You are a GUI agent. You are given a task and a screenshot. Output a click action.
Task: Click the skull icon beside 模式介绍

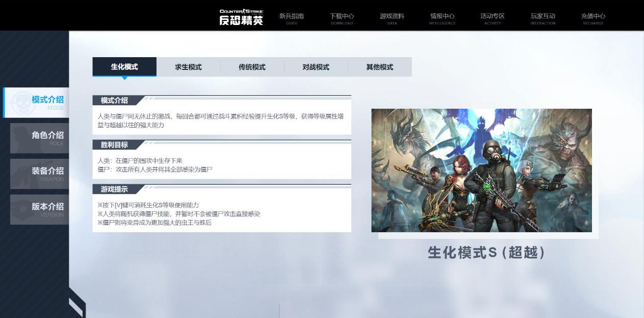[22, 103]
